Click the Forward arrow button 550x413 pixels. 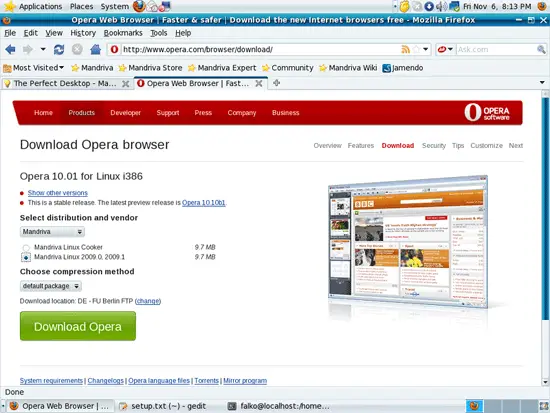pos(28,49)
